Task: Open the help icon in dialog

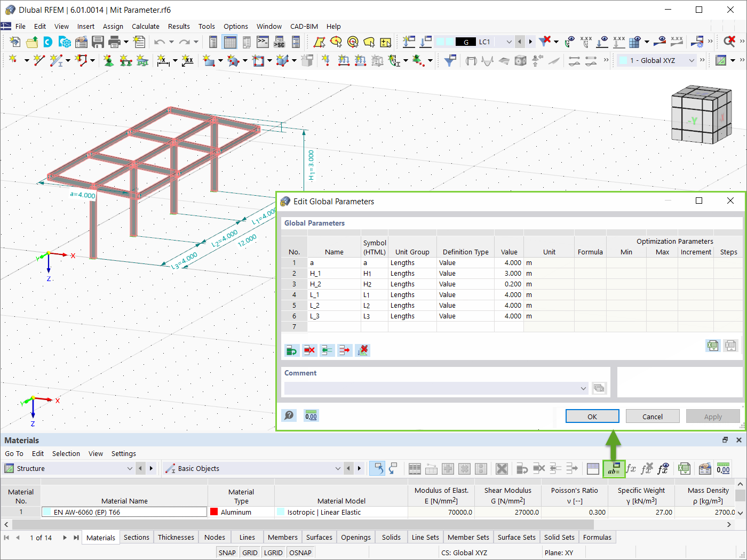Action: tap(289, 415)
